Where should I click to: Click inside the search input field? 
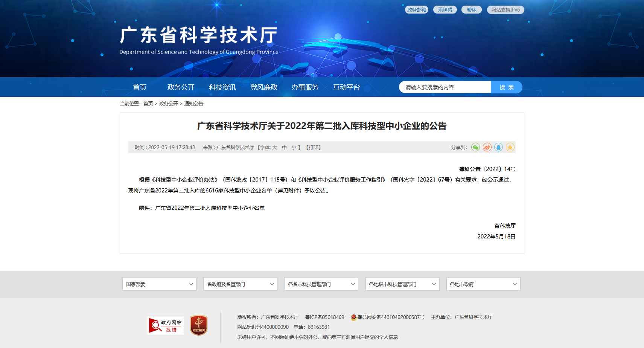(x=444, y=87)
